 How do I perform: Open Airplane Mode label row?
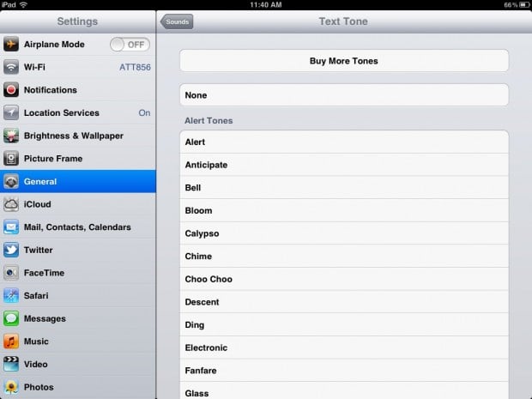pos(54,45)
